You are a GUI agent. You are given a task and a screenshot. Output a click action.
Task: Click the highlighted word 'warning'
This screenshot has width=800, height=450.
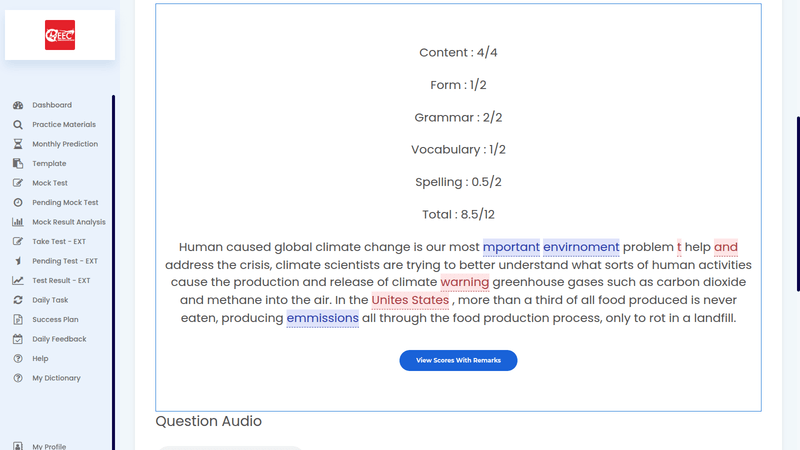(x=465, y=282)
